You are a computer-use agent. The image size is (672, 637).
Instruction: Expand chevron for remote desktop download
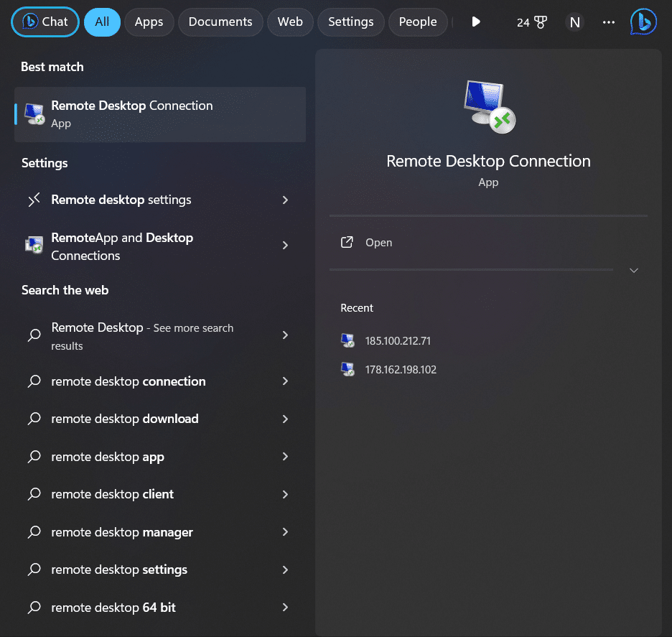285,419
